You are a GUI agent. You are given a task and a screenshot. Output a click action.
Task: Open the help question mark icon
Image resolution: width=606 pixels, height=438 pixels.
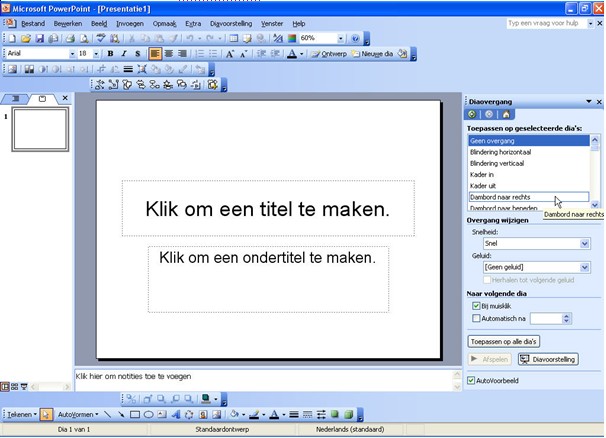coord(355,38)
